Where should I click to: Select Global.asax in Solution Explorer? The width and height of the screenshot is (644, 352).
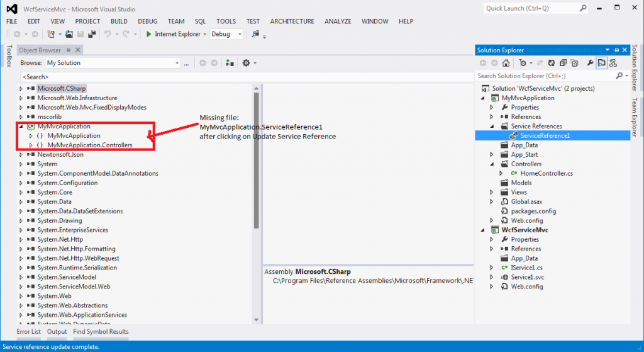[526, 202]
